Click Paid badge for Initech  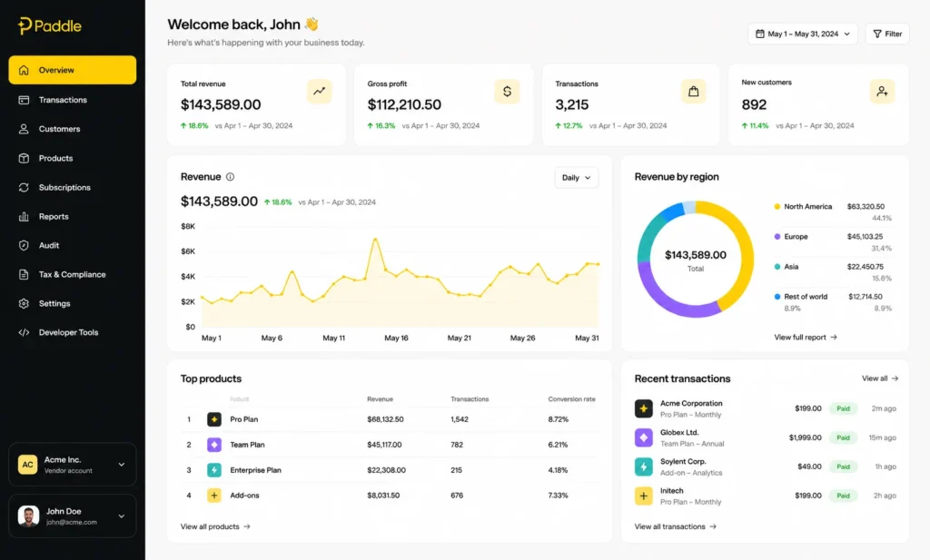(844, 496)
